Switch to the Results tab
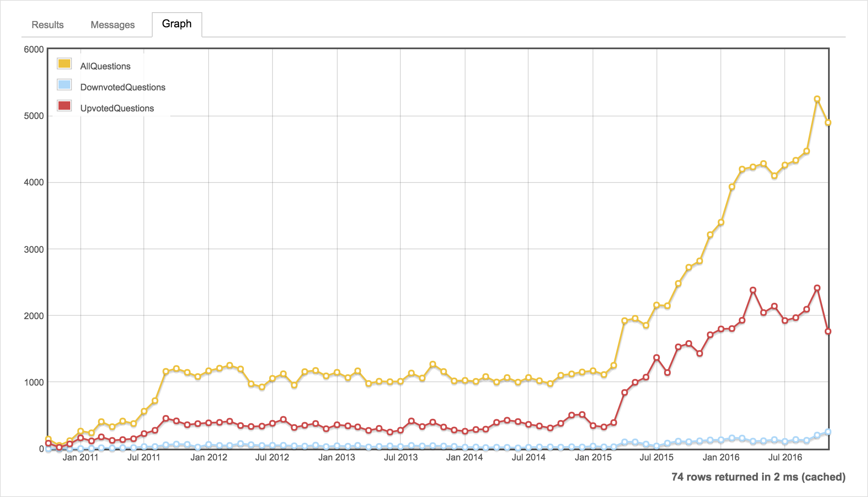The width and height of the screenshot is (868, 497). [48, 25]
